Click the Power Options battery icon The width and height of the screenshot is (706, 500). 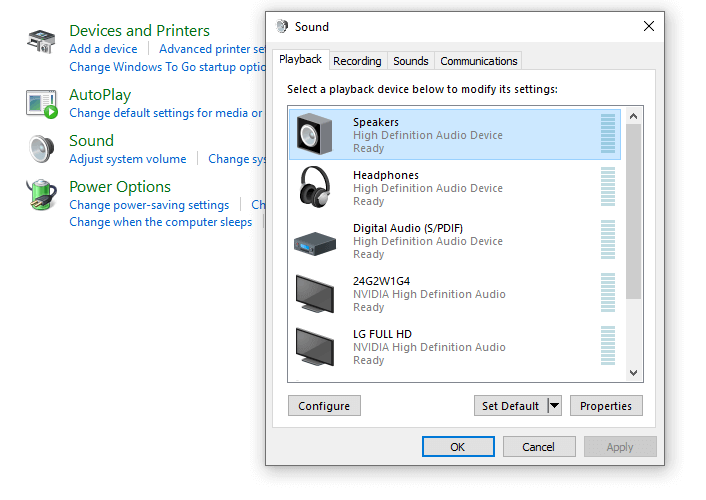pos(41,195)
